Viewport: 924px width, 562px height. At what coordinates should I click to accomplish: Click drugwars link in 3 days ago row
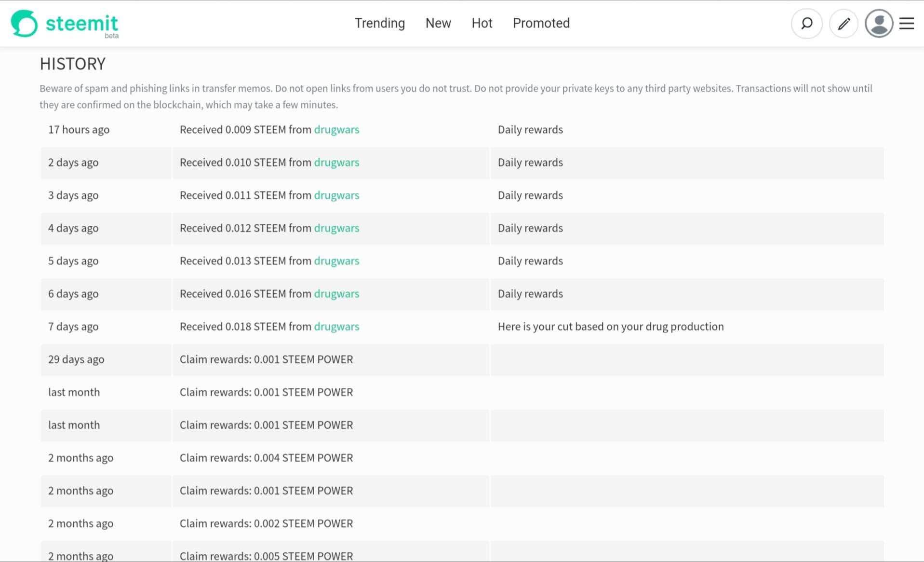(336, 195)
